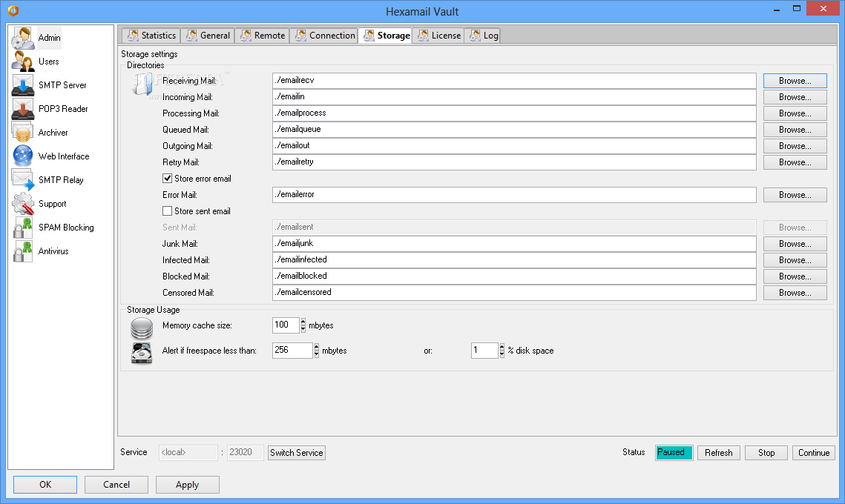Browse for Retry Mail directory
The image size is (845, 504).
[795, 162]
